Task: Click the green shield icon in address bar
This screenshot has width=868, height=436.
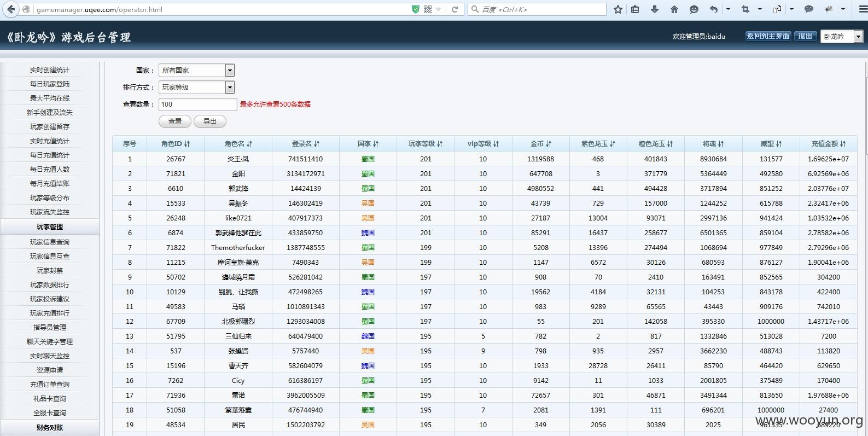Action: [416, 9]
